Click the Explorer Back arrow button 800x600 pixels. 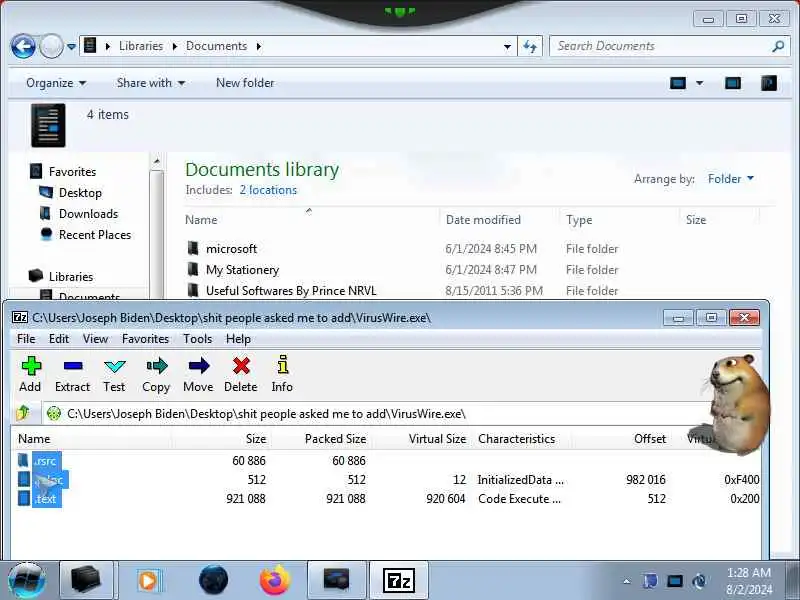(x=23, y=46)
